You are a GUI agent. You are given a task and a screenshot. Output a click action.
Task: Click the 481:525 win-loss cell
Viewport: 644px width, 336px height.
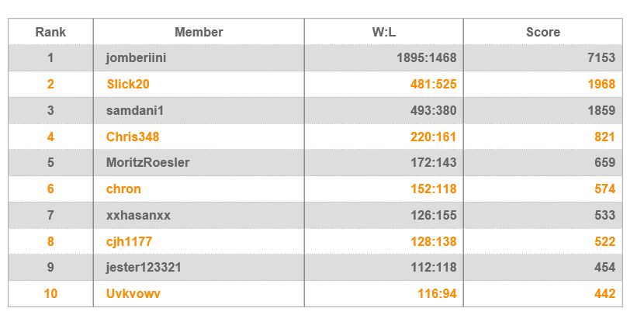tap(433, 85)
